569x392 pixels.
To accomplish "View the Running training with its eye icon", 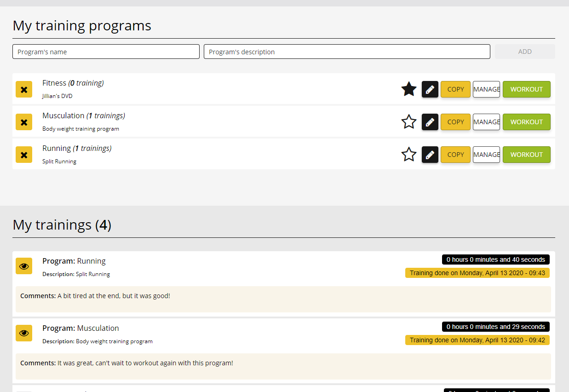I will coord(24,266).
